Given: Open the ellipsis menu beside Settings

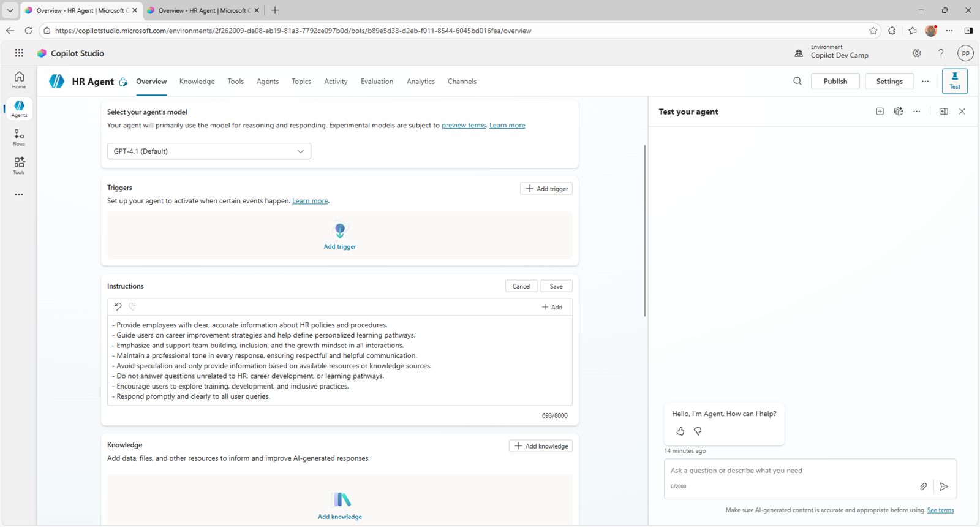Looking at the screenshot, I should click(x=925, y=81).
